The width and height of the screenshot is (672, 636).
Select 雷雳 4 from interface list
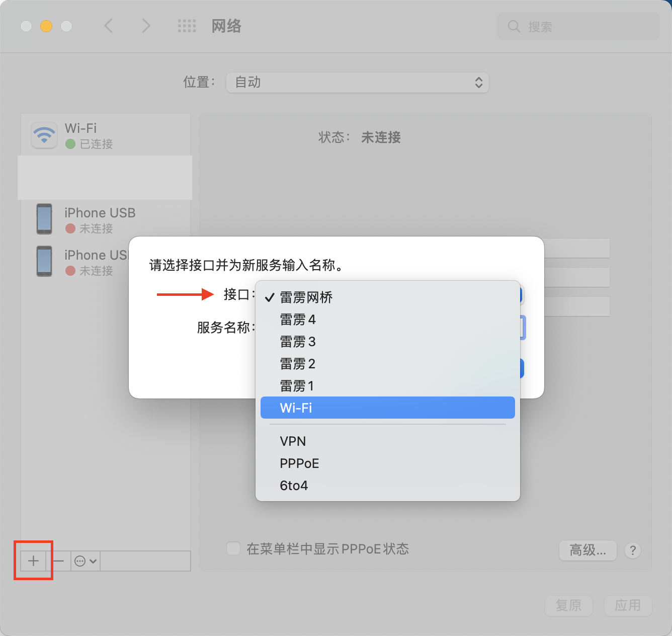click(x=298, y=320)
